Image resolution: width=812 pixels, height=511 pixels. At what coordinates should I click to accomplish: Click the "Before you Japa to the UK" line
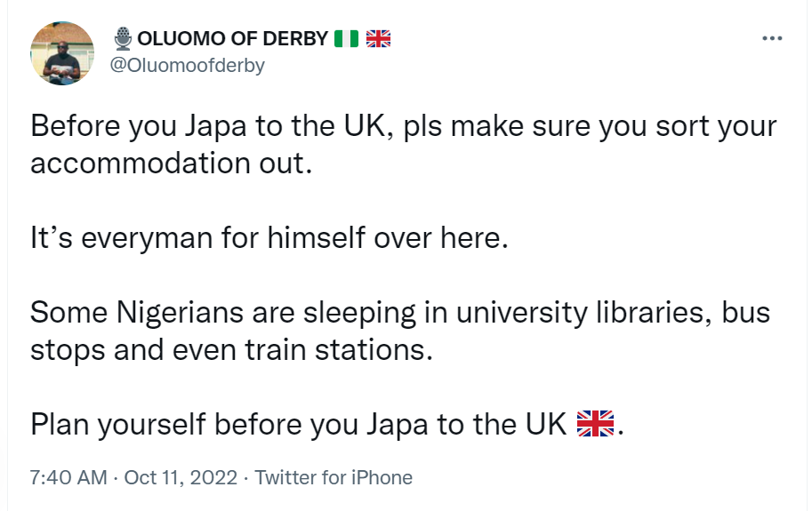[x=403, y=125]
